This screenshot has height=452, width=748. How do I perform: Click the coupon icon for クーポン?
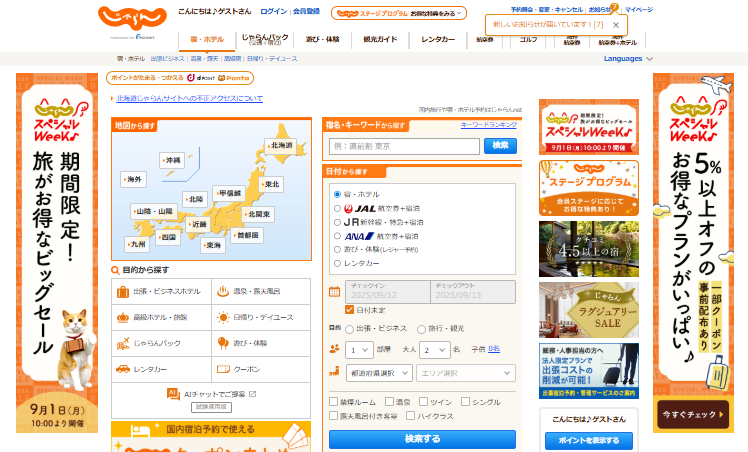pyautogui.click(x=222, y=369)
